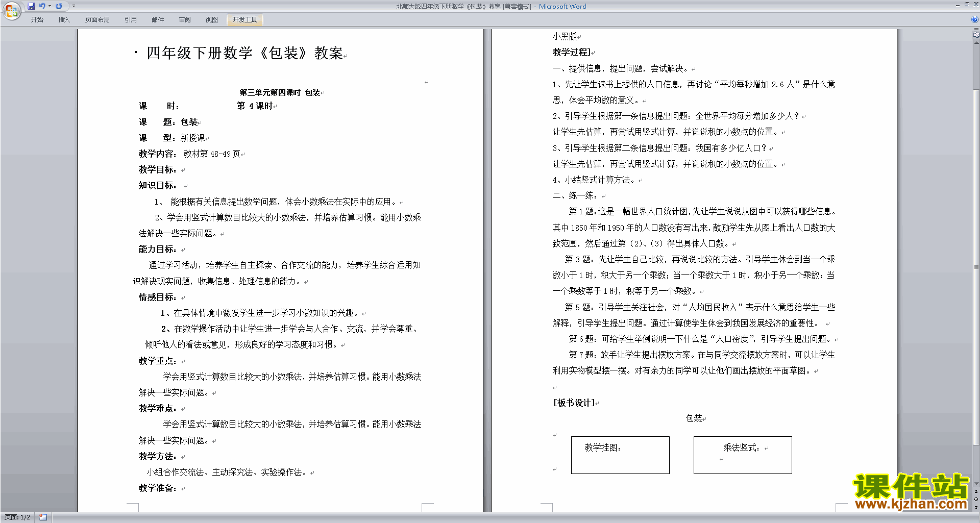Toggle the ruler with the View Ruler icon

click(976, 35)
